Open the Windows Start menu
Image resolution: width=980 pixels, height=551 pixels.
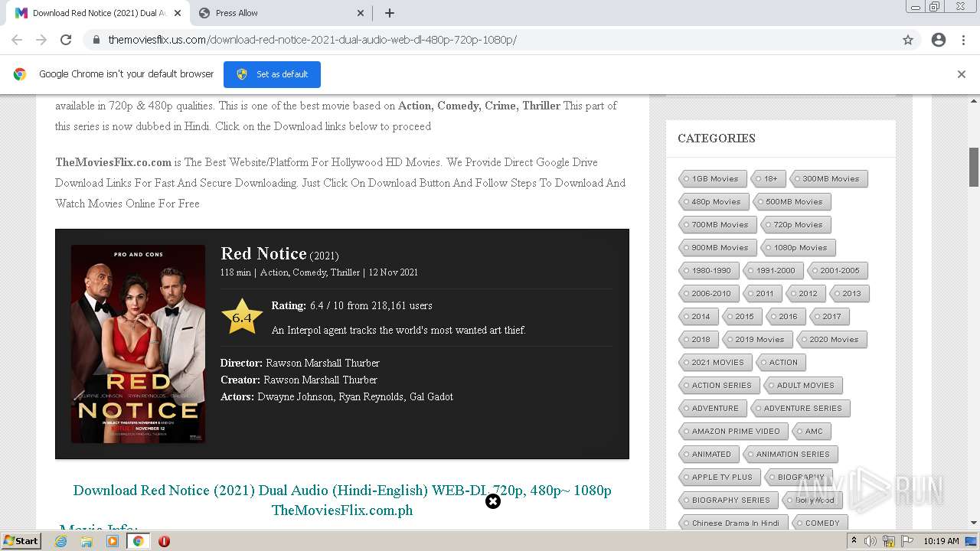click(x=21, y=541)
